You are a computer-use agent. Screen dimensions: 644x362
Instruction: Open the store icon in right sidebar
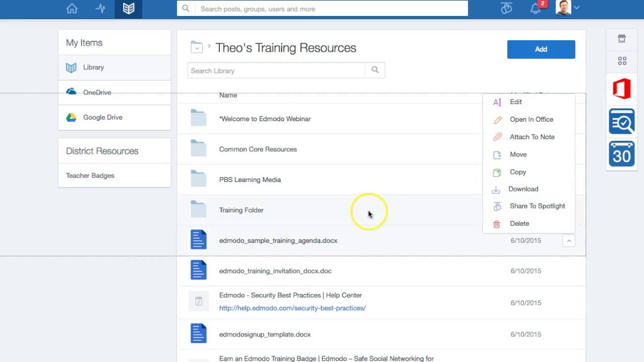[x=622, y=39]
